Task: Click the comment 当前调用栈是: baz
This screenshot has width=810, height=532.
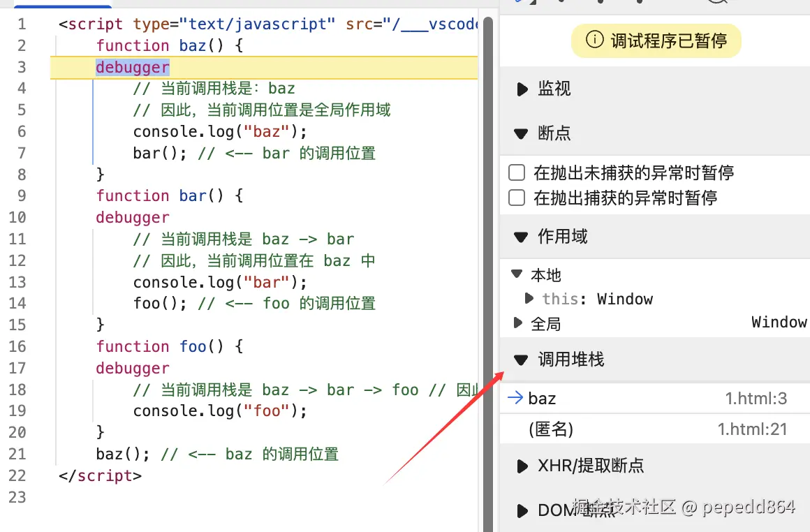Action: tap(214, 89)
